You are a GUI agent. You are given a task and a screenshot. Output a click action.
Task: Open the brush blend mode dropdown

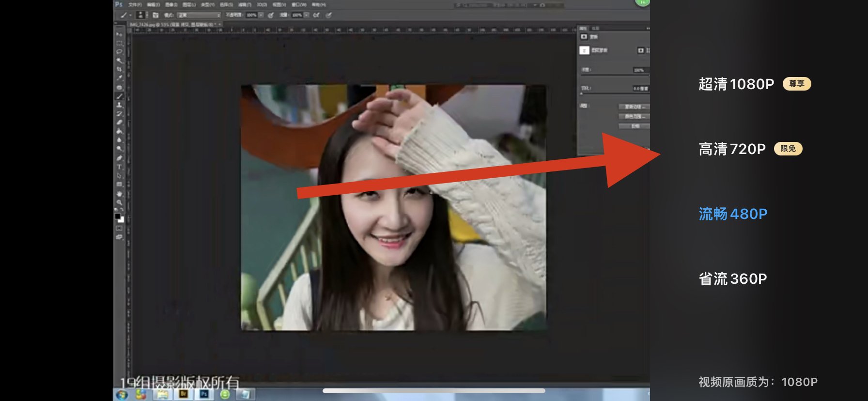199,15
